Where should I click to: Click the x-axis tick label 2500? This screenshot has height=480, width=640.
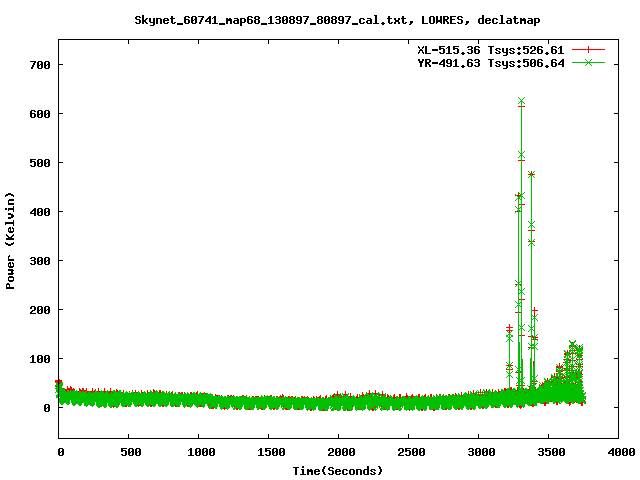[411, 452]
